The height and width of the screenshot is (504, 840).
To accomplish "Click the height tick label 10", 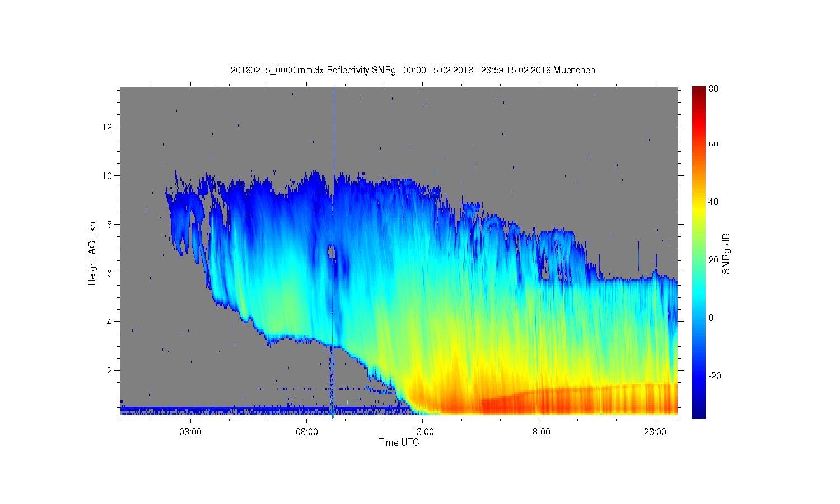I will 108,176.
